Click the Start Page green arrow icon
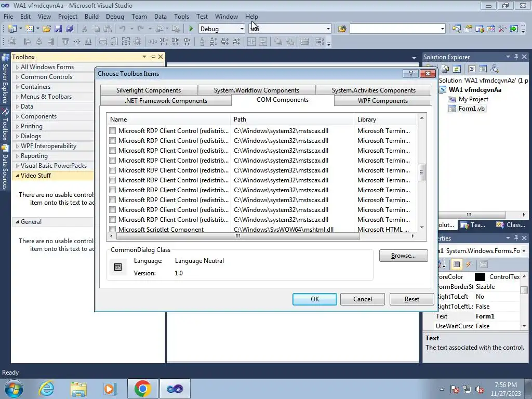This screenshot has width=532, height=399. [514, 29]
